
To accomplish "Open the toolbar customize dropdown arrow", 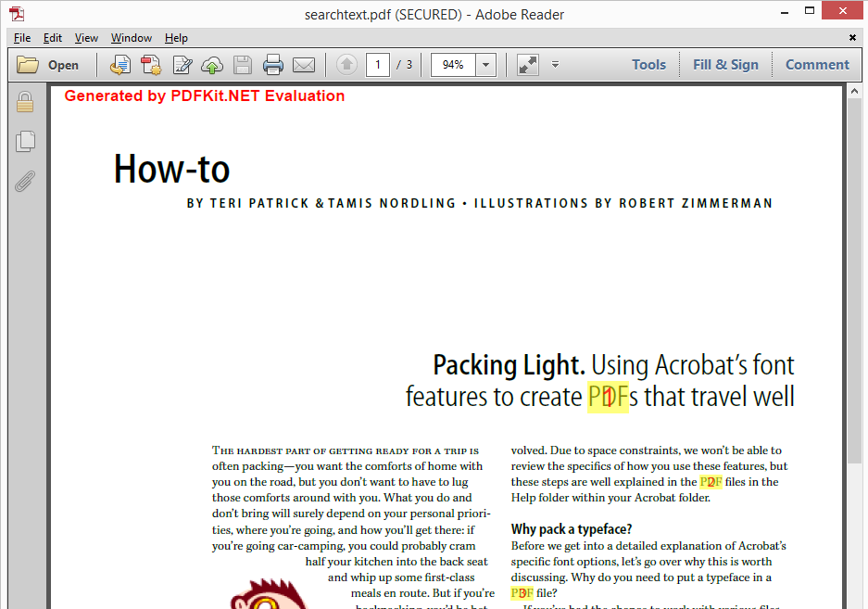I will (555, 65).
